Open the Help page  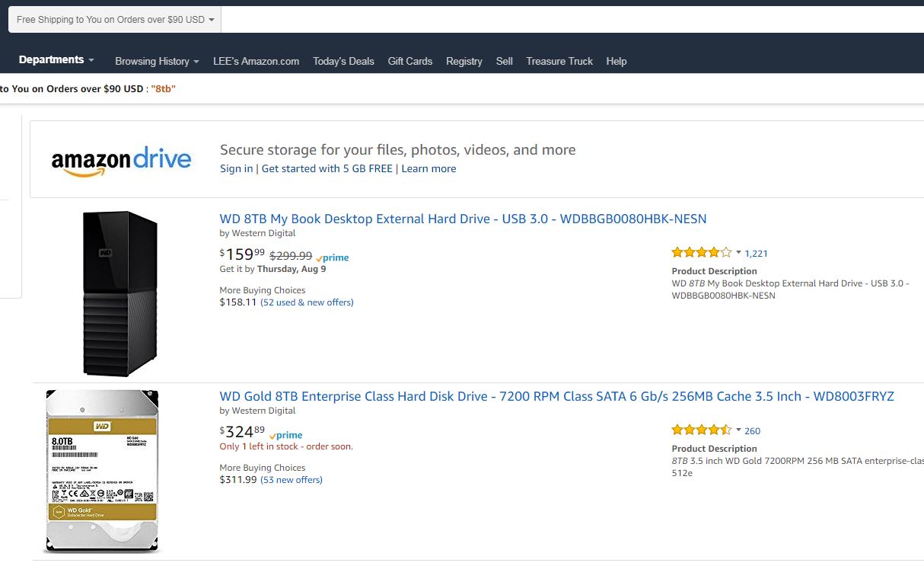tap(617, 61)
